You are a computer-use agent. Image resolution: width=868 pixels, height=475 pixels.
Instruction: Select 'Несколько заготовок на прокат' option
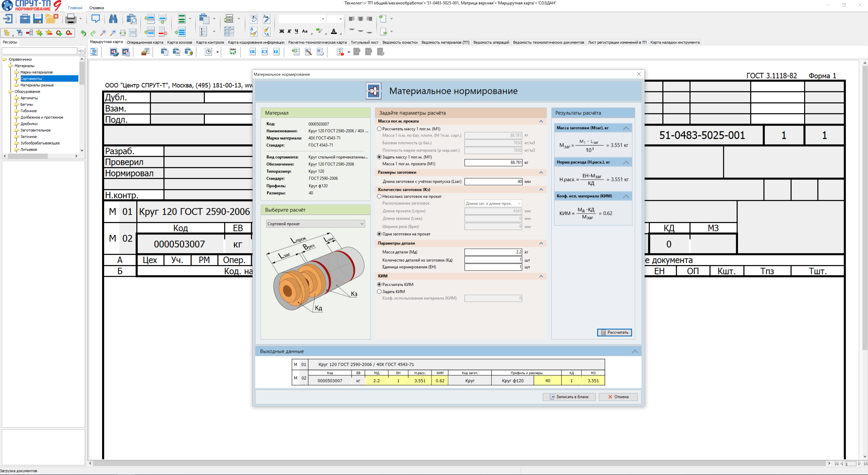(379, 196)
